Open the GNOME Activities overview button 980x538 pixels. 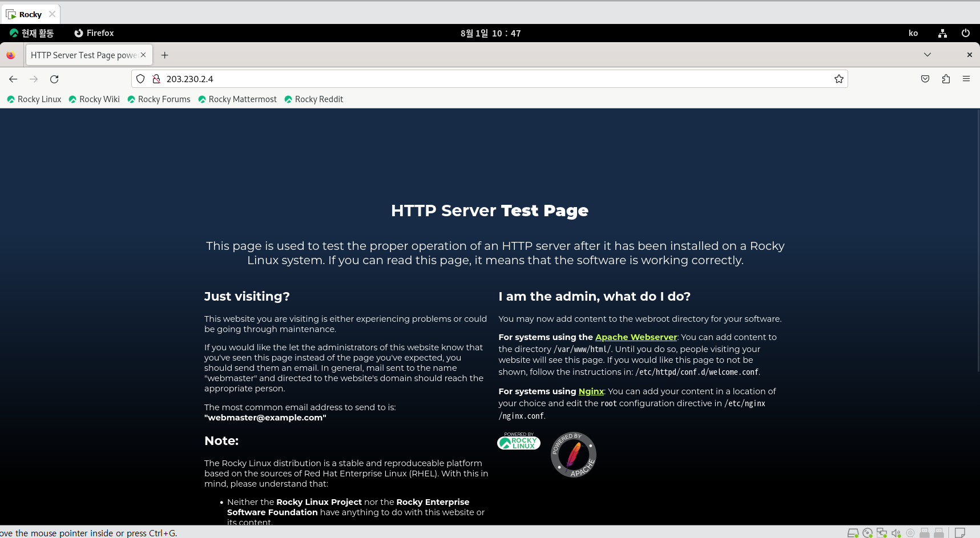pyautogui.click(x=32, y=33)
